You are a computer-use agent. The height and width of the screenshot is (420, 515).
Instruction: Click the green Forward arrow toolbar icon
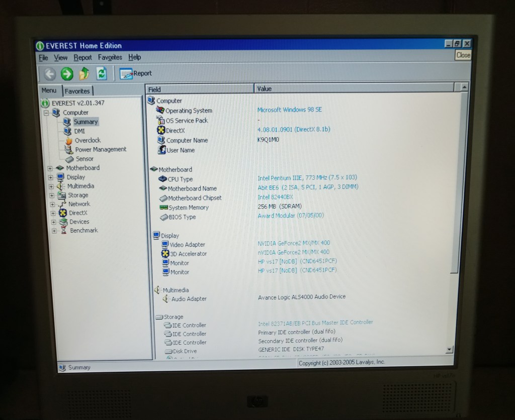pyautogui.click(x=66, y=74)
